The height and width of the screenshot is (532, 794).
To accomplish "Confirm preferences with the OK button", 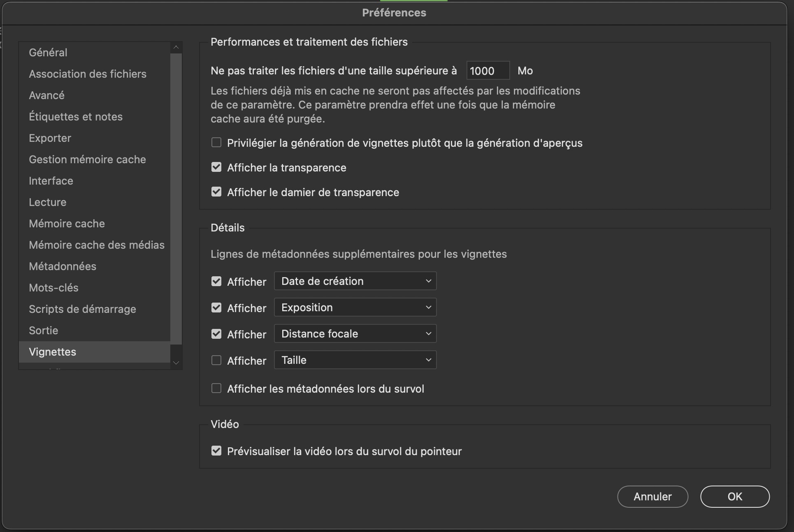I will 735,496.
